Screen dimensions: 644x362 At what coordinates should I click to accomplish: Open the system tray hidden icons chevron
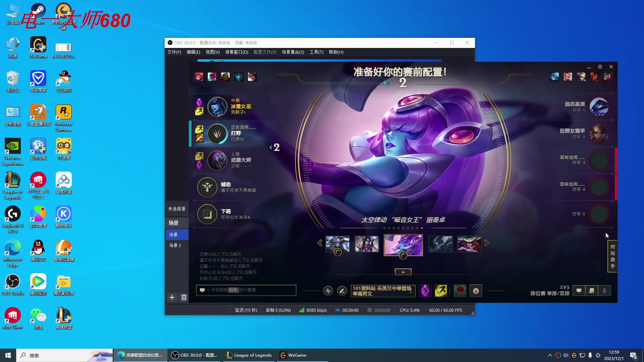(550, 355)
